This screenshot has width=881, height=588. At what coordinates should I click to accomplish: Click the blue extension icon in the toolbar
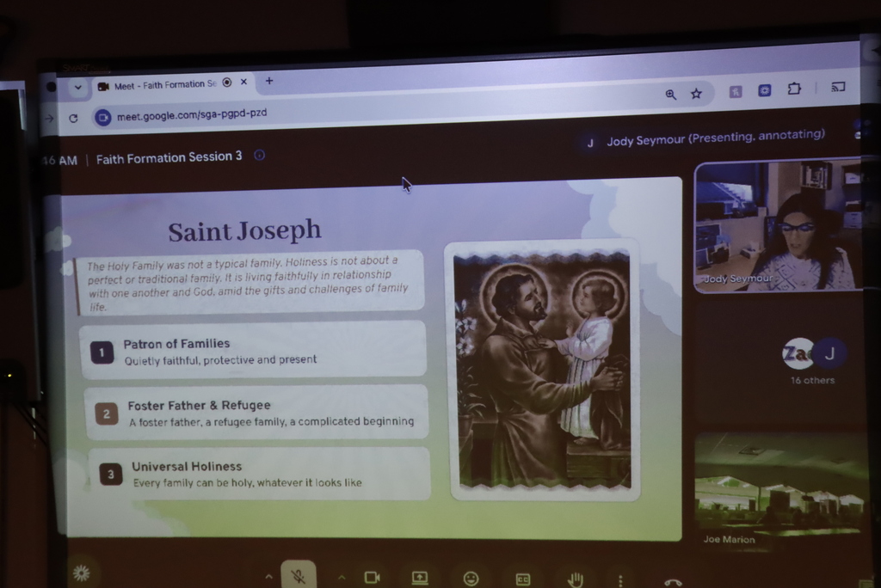[765, 90]
